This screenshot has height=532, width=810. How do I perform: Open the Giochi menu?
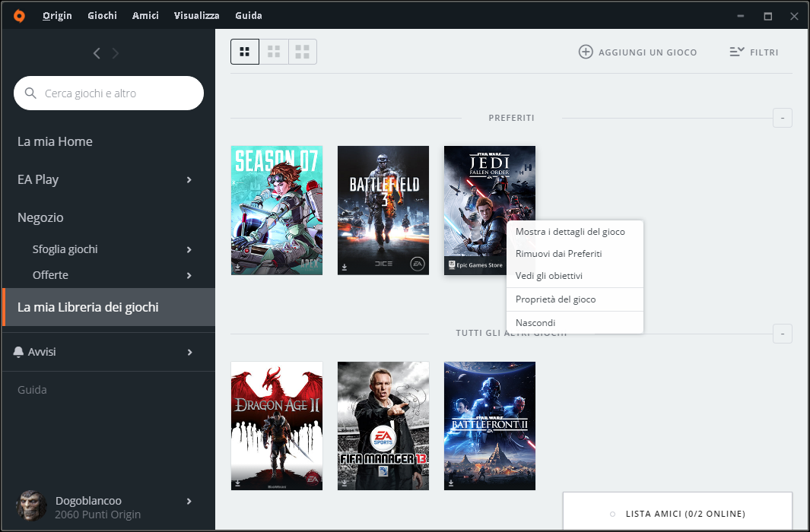[102, 16]
